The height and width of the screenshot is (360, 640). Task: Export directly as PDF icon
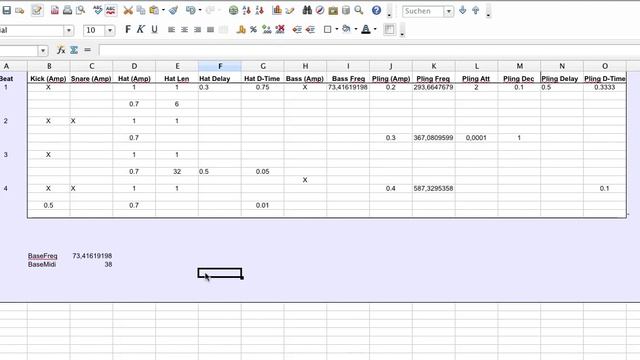click(x=55, y=11)
